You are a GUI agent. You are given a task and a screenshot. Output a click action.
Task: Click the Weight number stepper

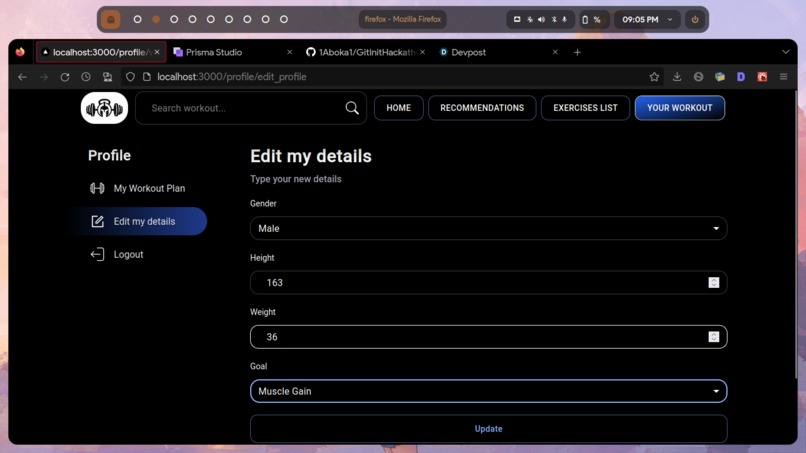(x=713, y=337)
